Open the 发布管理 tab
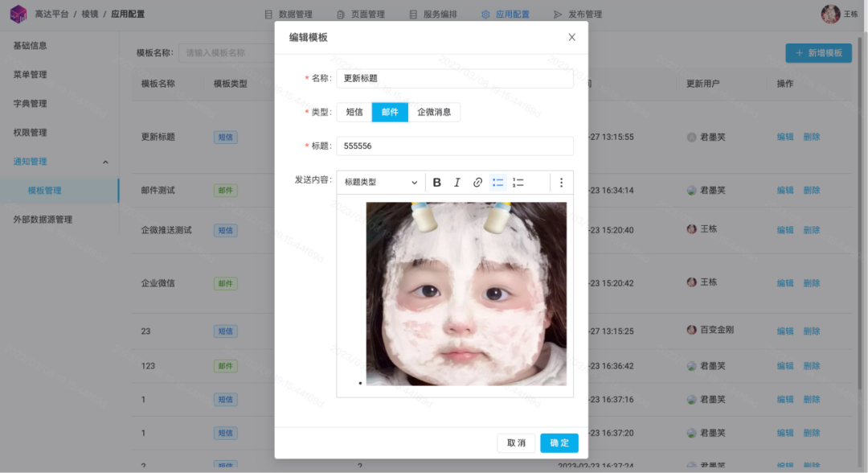Viewport: 868px width, 473px height. pos(578,14)
